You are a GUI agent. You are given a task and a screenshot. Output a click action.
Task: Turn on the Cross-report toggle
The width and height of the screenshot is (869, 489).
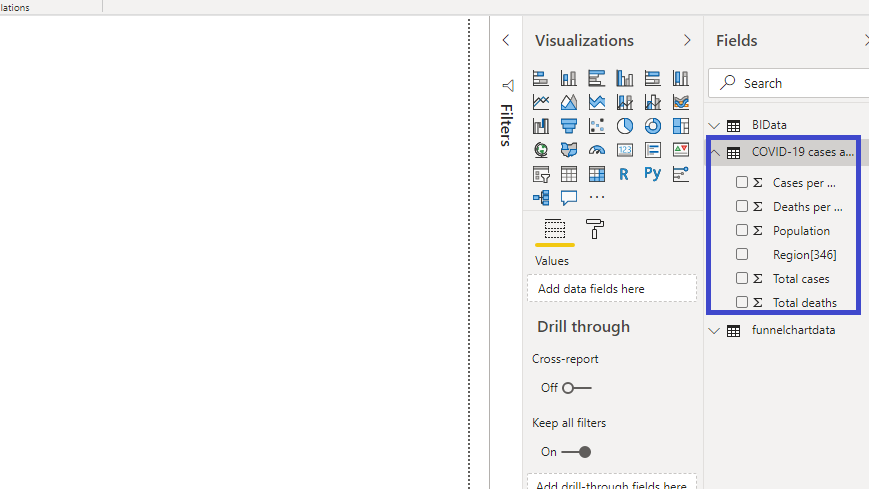coord(576,388)
